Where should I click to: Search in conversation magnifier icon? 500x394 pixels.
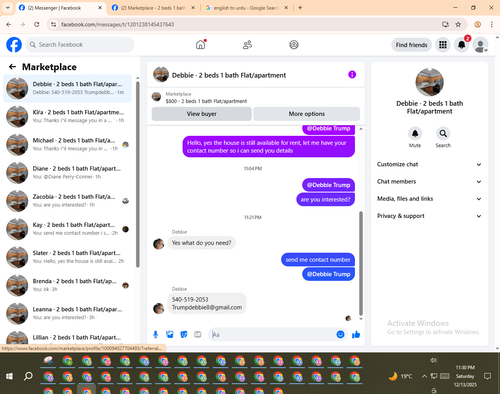click(443, 134)
